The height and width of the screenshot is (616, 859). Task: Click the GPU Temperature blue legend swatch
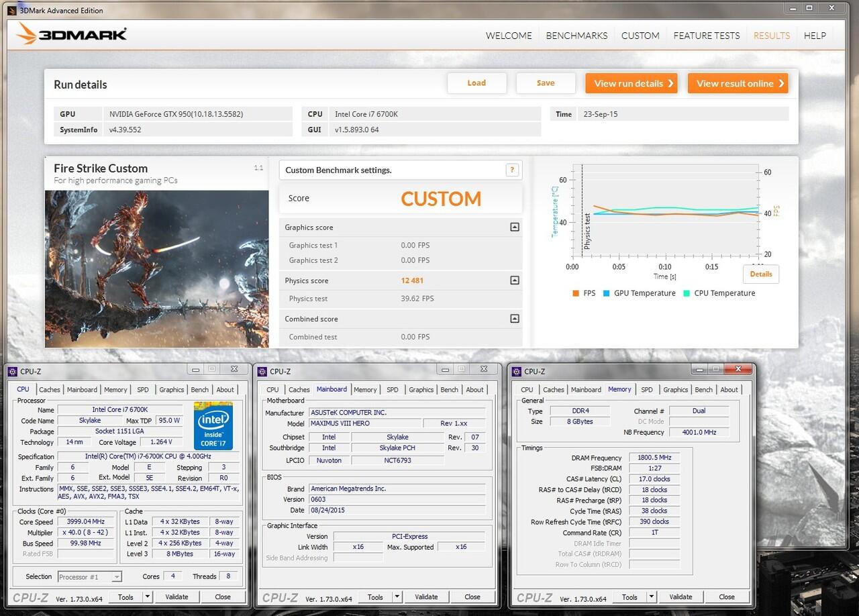tap(607, 293)
